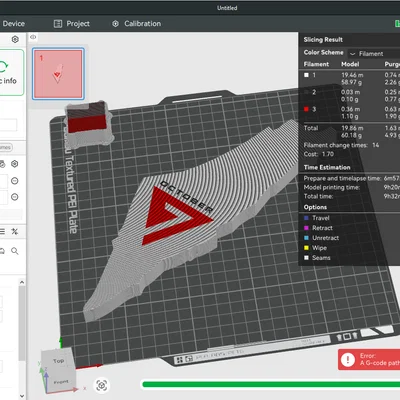Click the Project tab icon
The width and height of the screenshot is (400, 400).
58,24
